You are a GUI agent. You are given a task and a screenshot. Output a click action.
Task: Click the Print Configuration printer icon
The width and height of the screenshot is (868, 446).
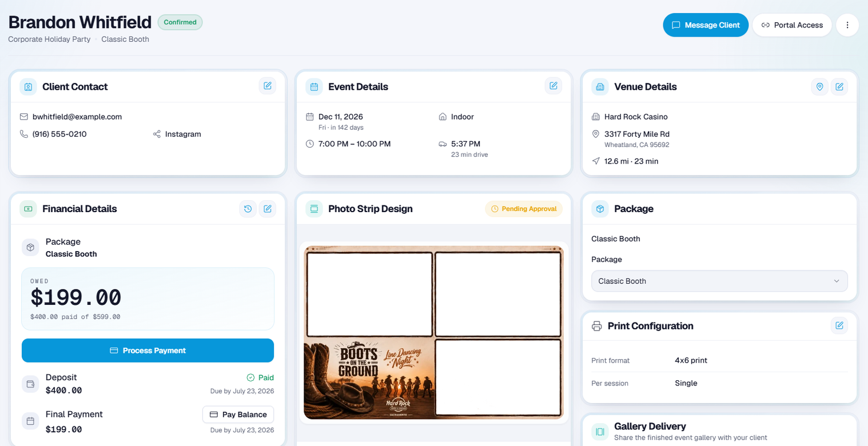597,326
